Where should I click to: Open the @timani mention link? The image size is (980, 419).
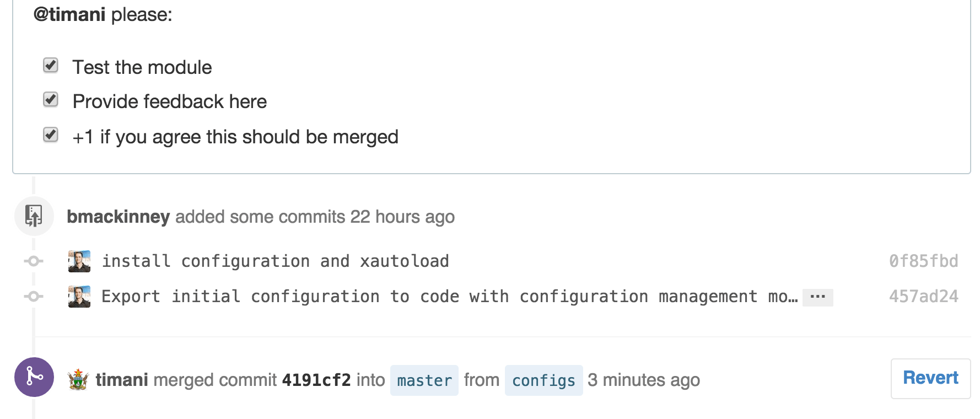(x=69, y=14)
